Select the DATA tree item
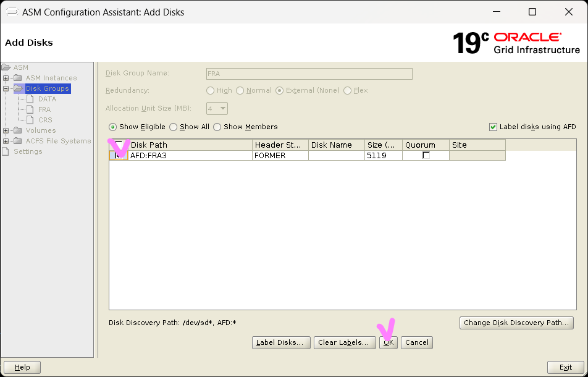This screenshot has width=588, height=377. [47, 99]
